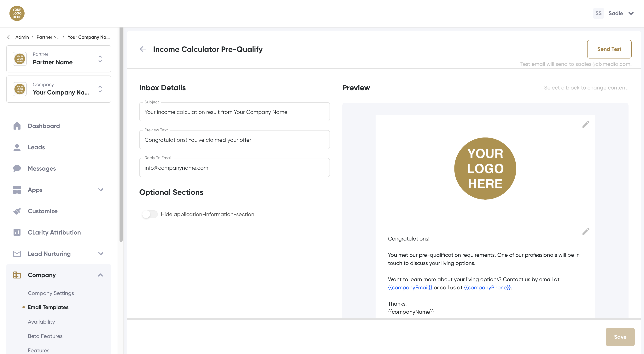Viewport: 644px width, 354px height.
Task: Click the CLarity Attribution chart icon
Action: (x=17, y=232)
